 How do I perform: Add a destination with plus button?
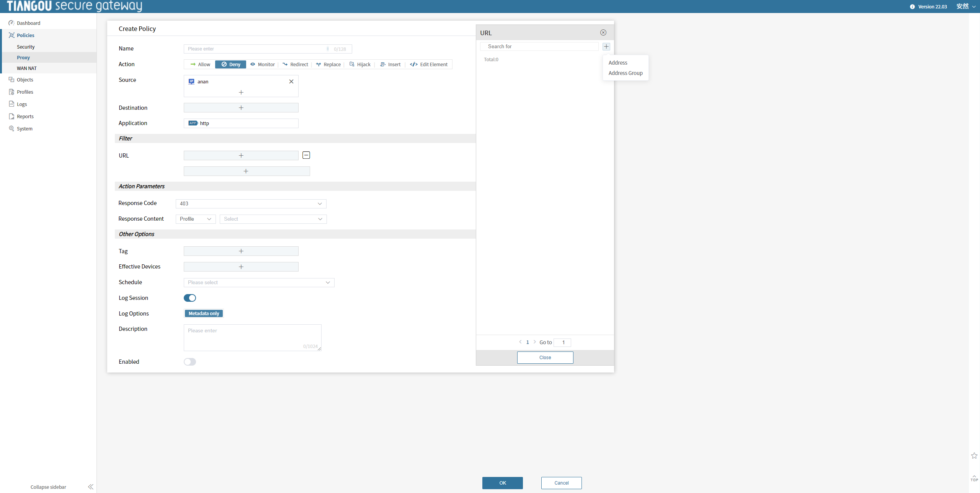click(x=241, y=108)
